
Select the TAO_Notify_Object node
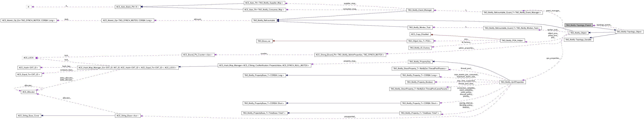[x=579, y=33]
